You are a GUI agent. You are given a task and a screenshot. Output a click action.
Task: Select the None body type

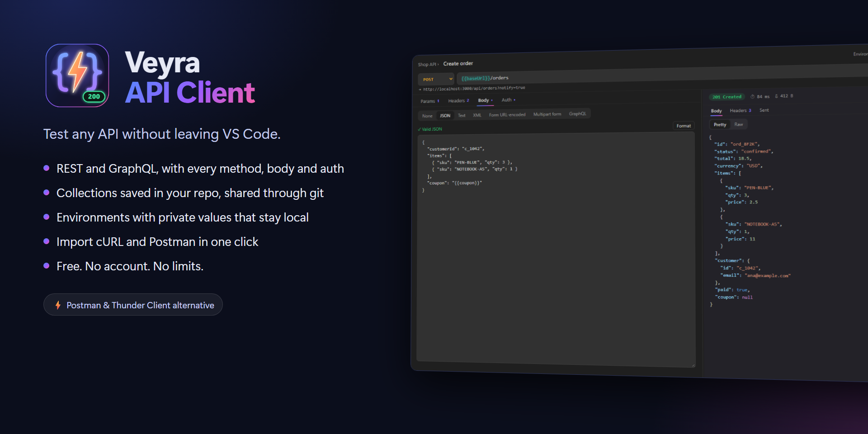[427, 116]
